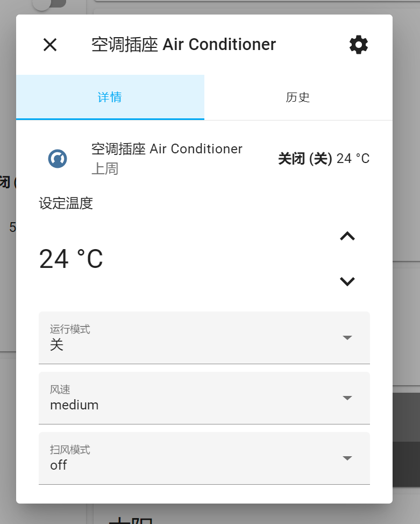The width and height of the screenshot is (420, 524).
Task: Open the 风速 dropdown showing medium
Action: (194, 398)
